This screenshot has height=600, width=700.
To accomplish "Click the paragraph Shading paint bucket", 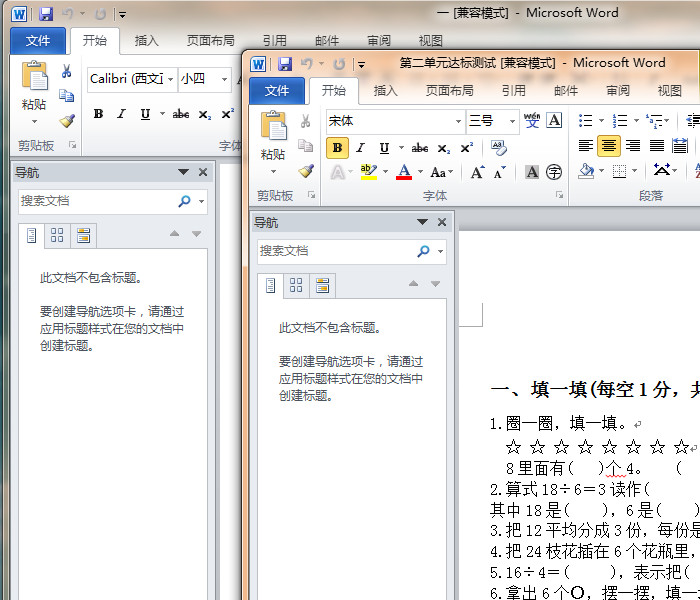I will [586, 171].
